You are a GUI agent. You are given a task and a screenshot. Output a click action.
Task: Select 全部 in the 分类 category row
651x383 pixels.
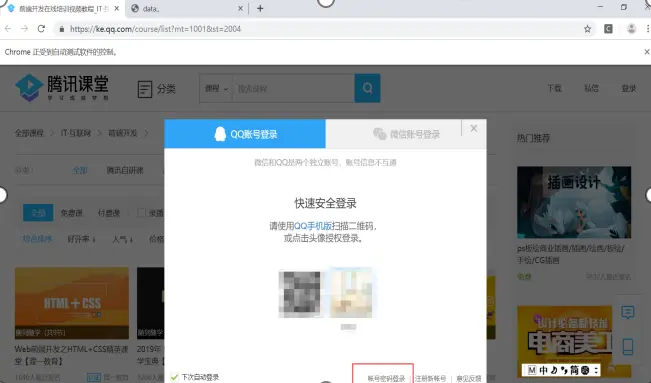click(x=80, y=170)
